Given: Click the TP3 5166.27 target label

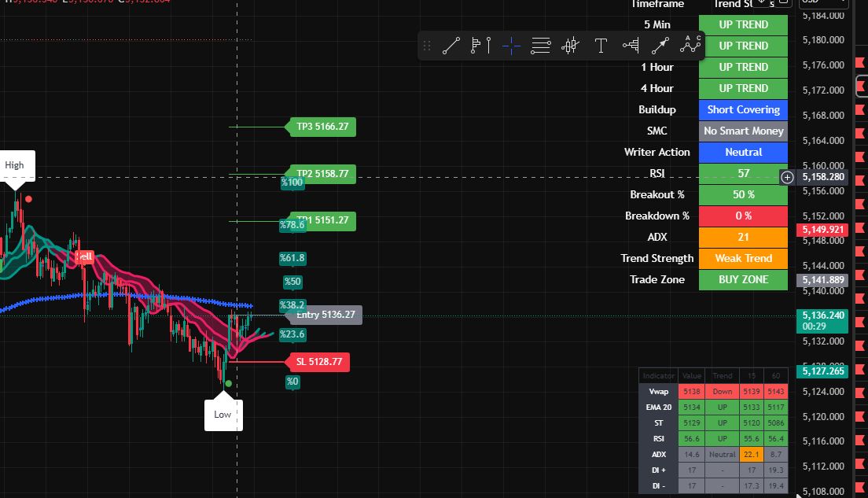Looking at the screenshot, I should click(322, 126).
